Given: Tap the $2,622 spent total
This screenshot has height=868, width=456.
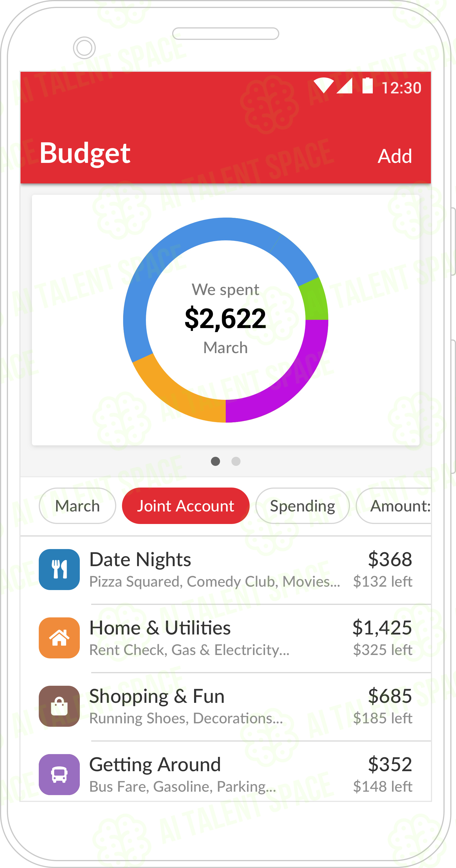Looking at the screenshot, I should click(225, 318).
